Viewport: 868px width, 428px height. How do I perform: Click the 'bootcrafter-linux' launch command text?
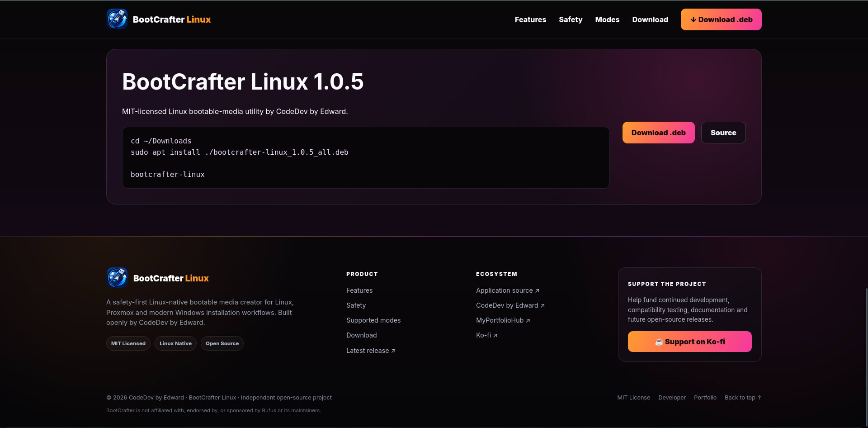pos(168,175)
